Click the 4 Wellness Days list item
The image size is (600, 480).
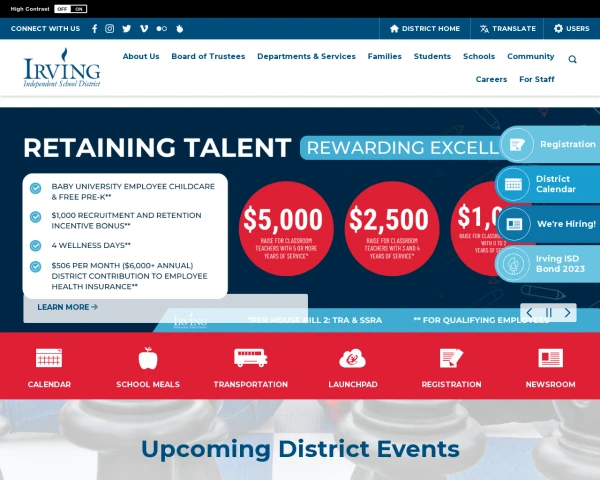[91, 245]
